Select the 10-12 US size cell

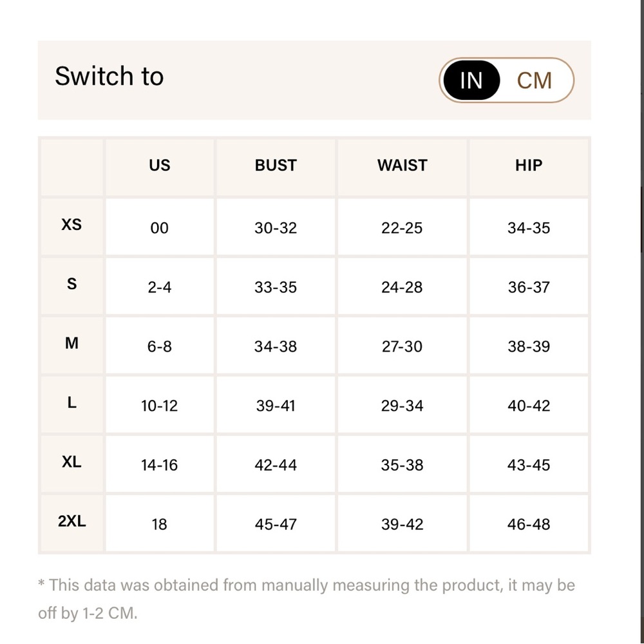(159, 404)
